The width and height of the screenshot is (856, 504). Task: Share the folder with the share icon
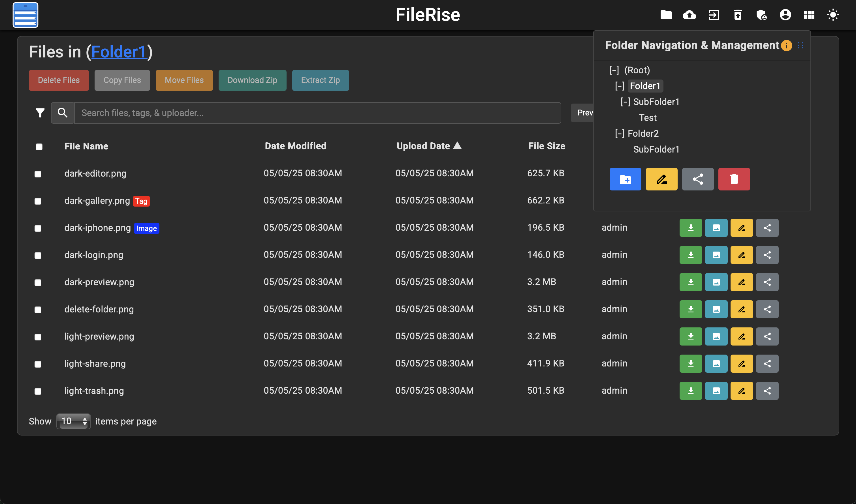(698, 179)
